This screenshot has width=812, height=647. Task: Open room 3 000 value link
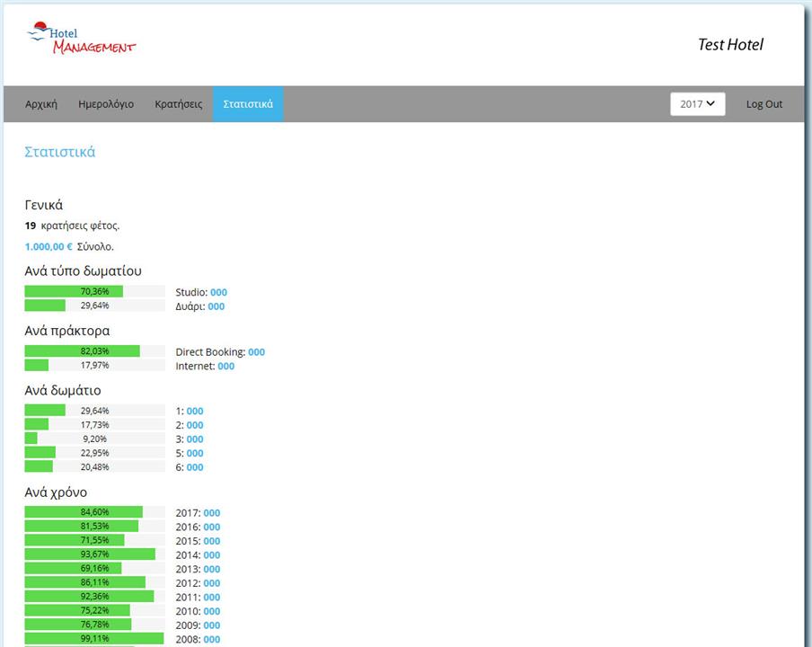(x=195, y=439)
